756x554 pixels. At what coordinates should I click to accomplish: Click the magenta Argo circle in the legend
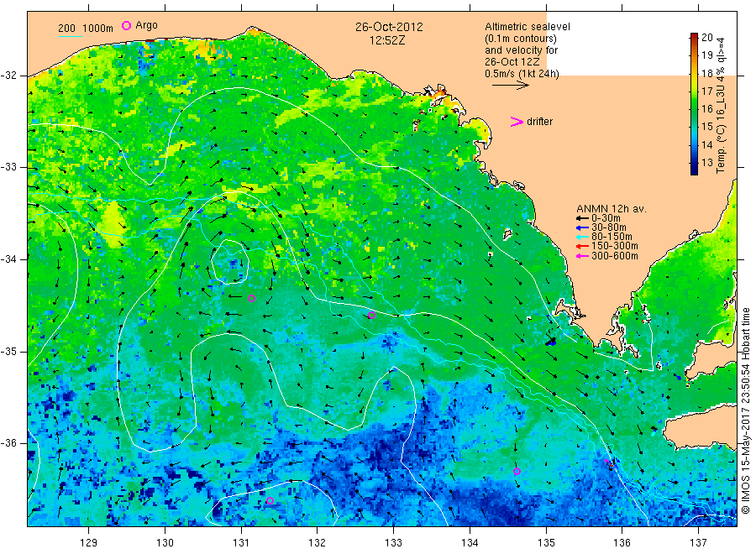pyautogui.click(x=126, y=25)
